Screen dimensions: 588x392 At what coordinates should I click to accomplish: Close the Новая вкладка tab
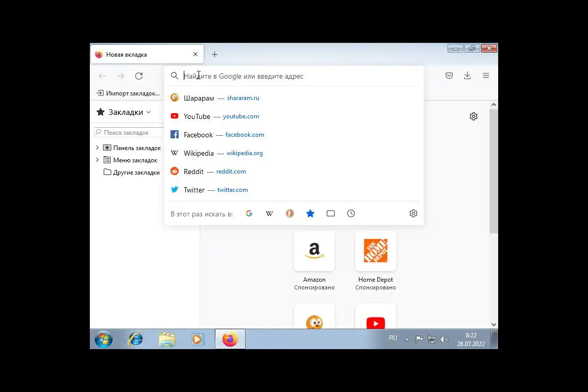(x=195, y=55)
